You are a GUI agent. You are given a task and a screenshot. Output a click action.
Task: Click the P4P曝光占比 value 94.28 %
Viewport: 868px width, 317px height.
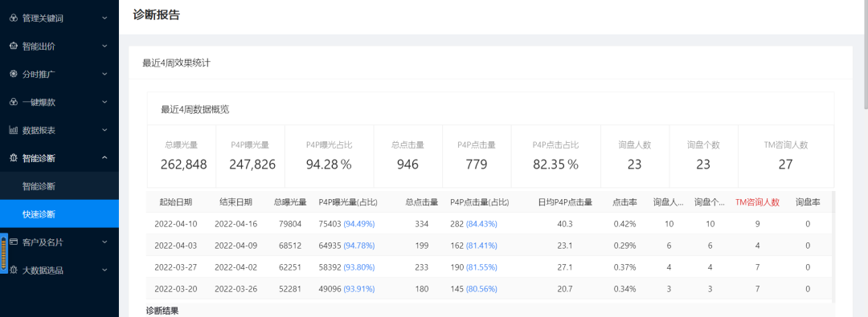pyautogui.click(x=330, y=165)
